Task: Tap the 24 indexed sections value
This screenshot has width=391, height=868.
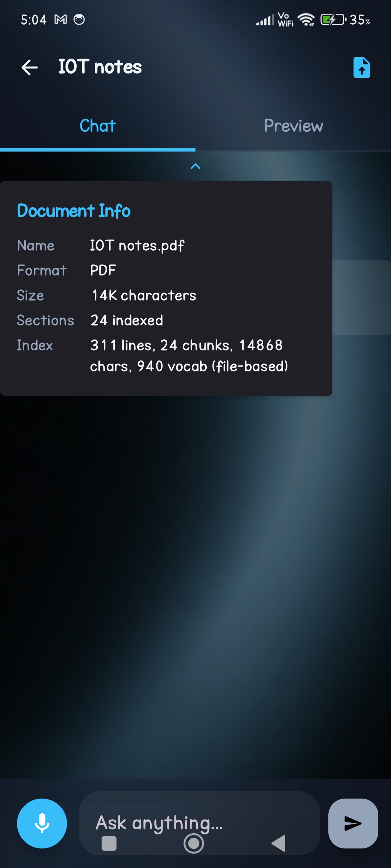Action: click(127, 320)
